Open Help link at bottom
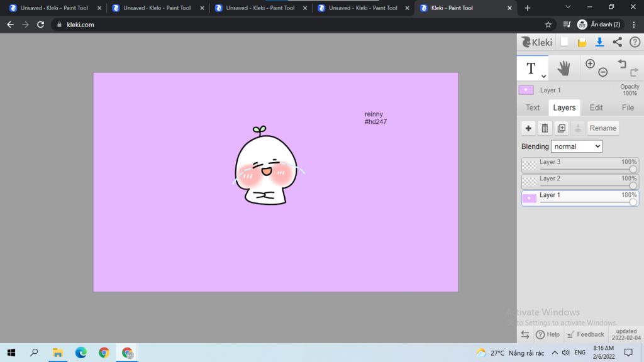644x362 pixels. coord(548,334)
